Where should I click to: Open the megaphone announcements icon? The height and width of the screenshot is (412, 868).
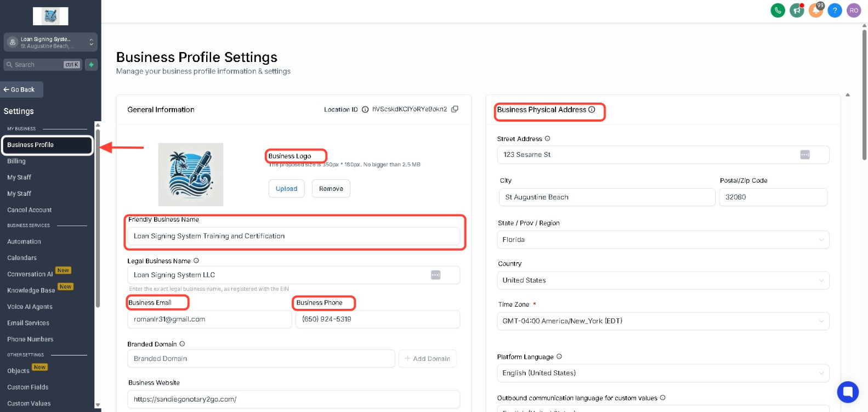coord(797,10)
